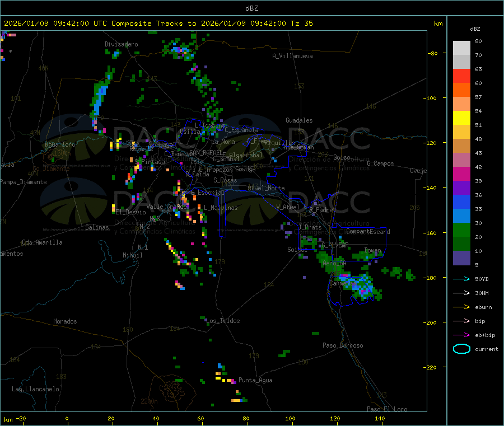Image resolution: width=504 pixels, height=426 pixels.
Task: Click the 'Morados' map label
Action: click(65, 321)
